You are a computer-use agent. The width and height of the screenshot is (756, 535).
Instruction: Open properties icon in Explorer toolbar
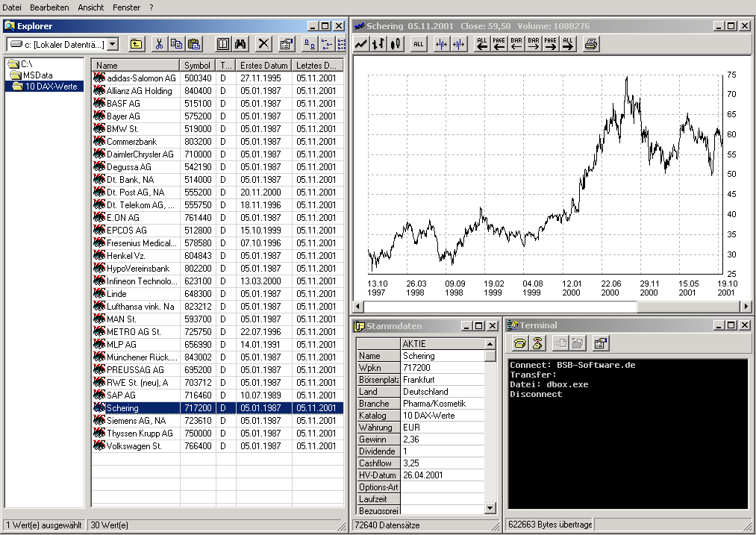click(x=287, y=44)
